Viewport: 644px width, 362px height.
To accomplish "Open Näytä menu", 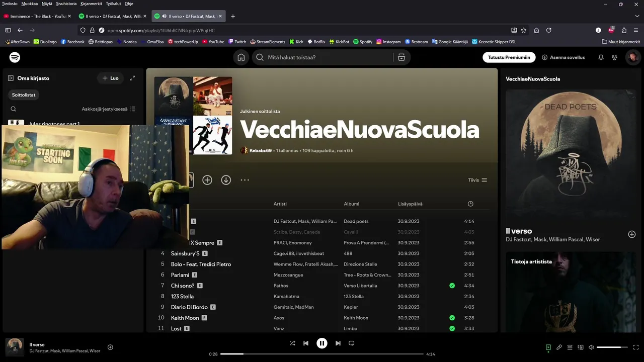I will pyautogui.click(x=47, y=4).
